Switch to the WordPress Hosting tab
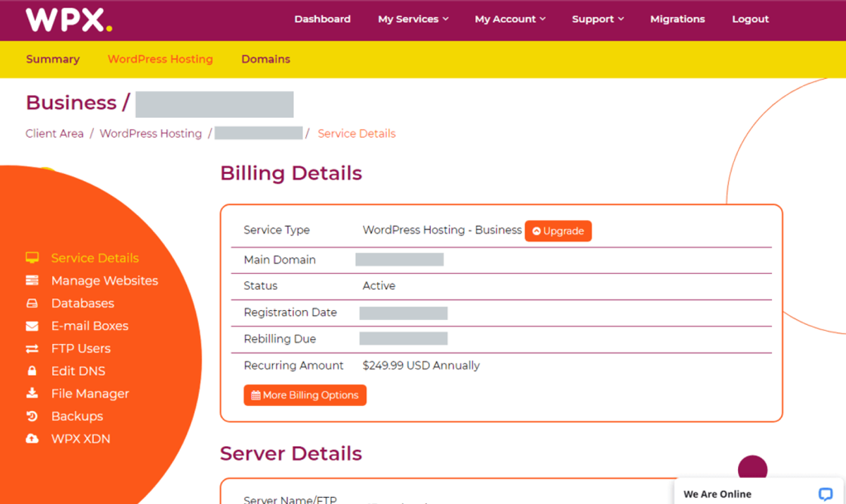Screen dimensions: 846x504 (160, 59)
